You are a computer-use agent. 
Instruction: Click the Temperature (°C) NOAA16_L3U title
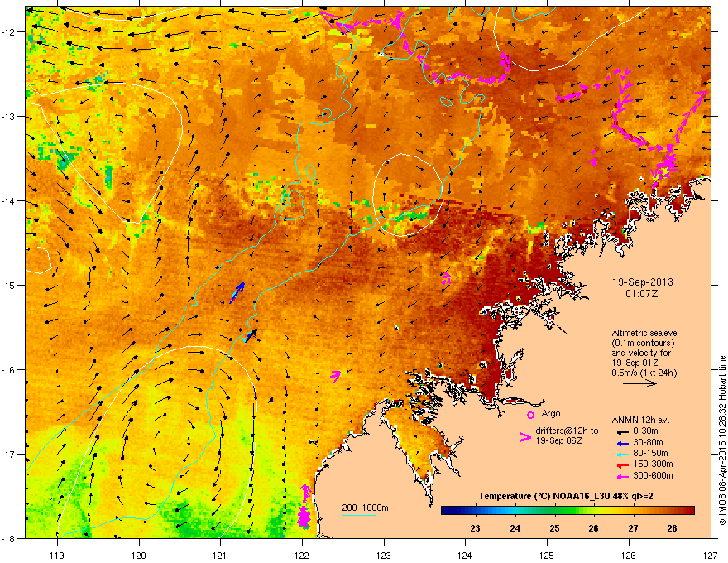point(566,496)
